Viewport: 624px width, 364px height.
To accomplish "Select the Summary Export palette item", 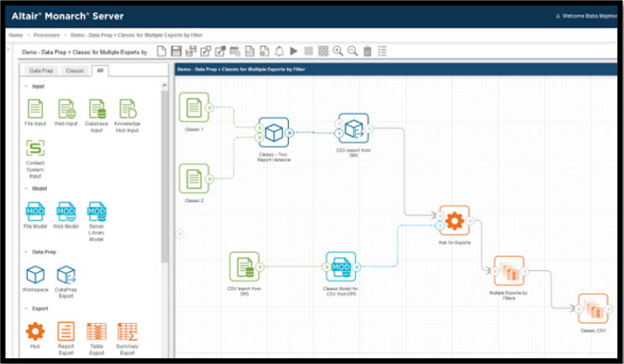I will click(x=128, y=338).
